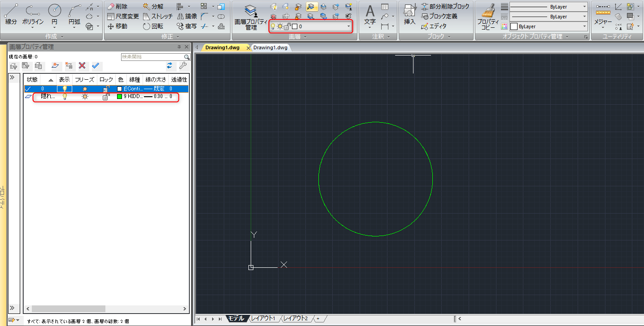Toggle lightbulb in ribbon layer dropdown
This screenshot has height=326, width=644.
(273, 26)
